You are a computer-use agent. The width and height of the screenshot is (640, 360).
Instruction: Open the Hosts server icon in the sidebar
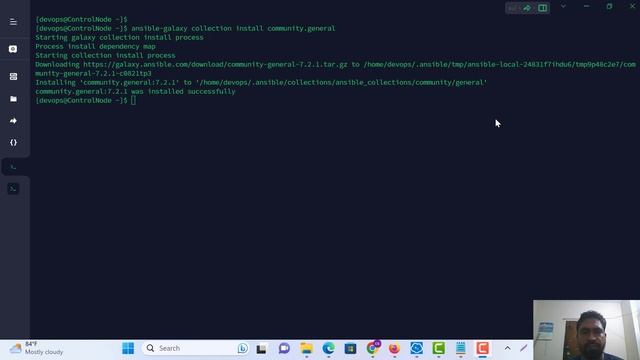13,76
